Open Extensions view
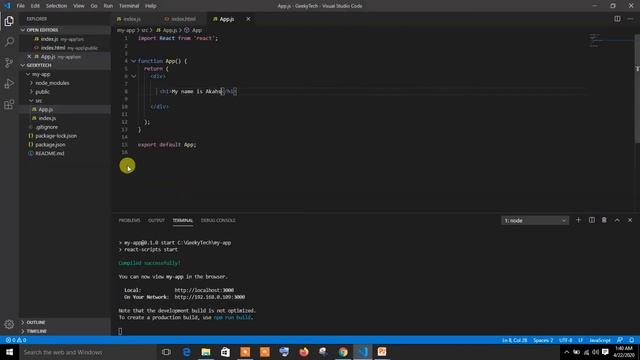Viewport: 640px width, 360px height. pyautogui.click(x=9, y=104)
